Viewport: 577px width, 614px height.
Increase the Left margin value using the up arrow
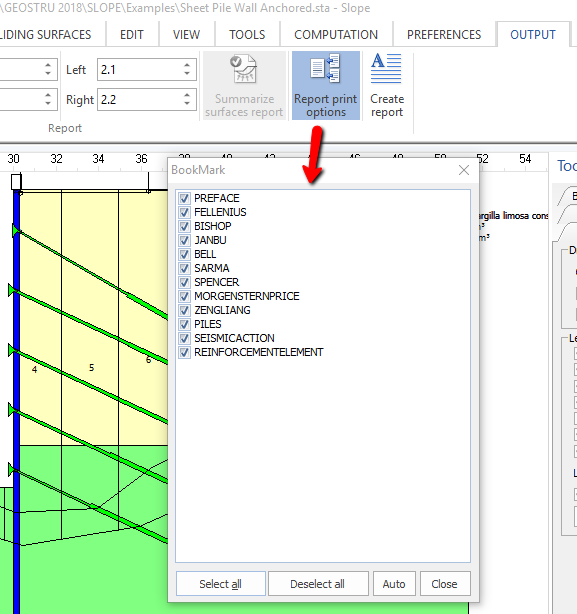click(x=187, y=65)
